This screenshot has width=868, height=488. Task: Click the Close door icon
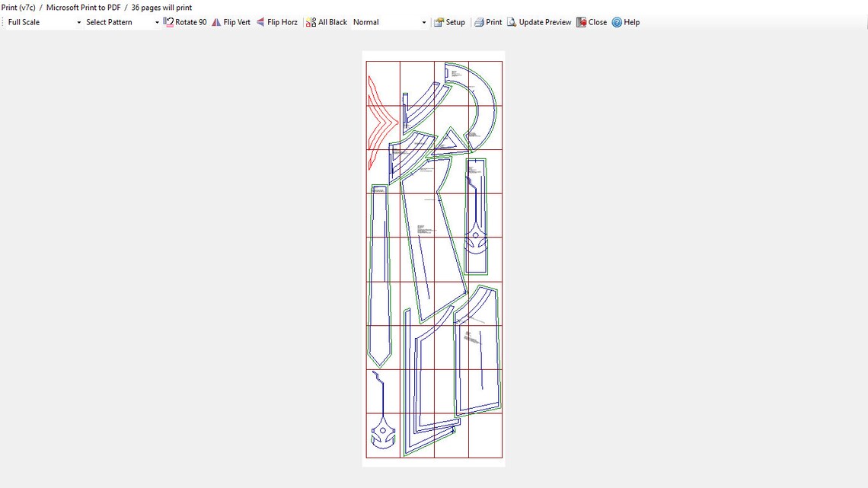[581, 22]
